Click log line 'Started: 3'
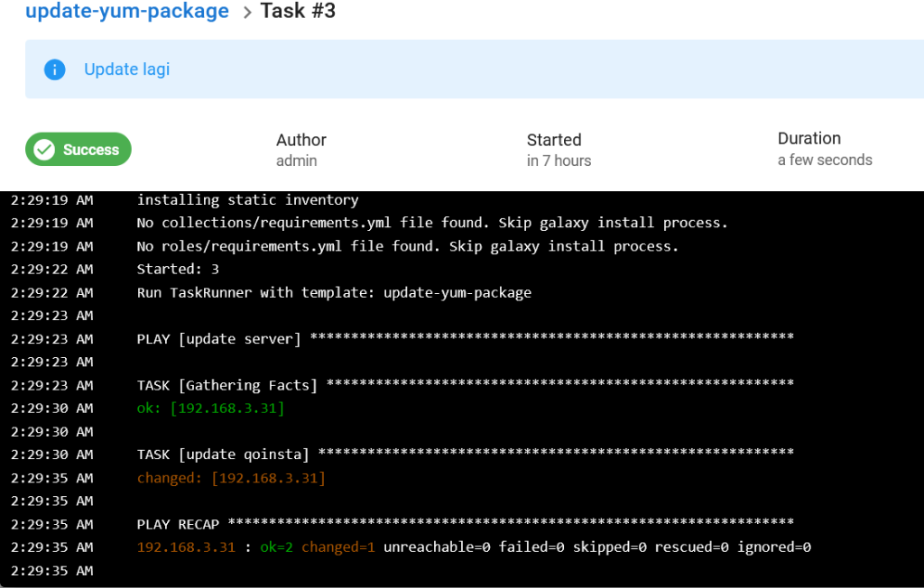 coord(178,270)
